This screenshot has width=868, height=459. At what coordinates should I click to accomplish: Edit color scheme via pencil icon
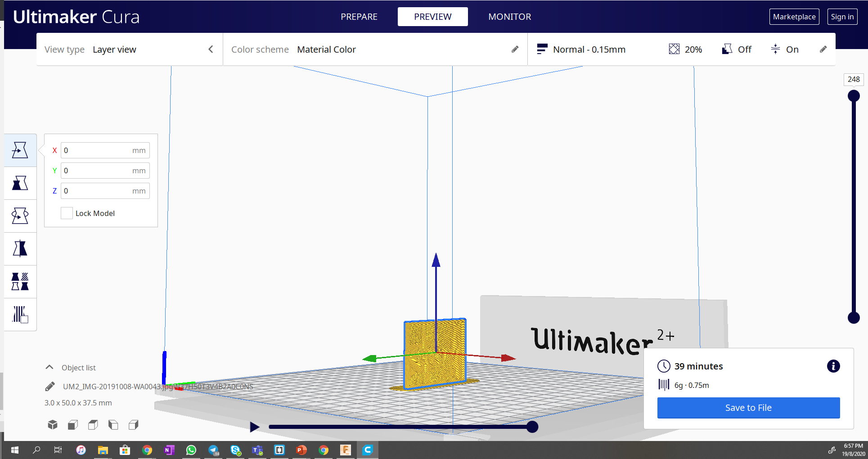515,49
